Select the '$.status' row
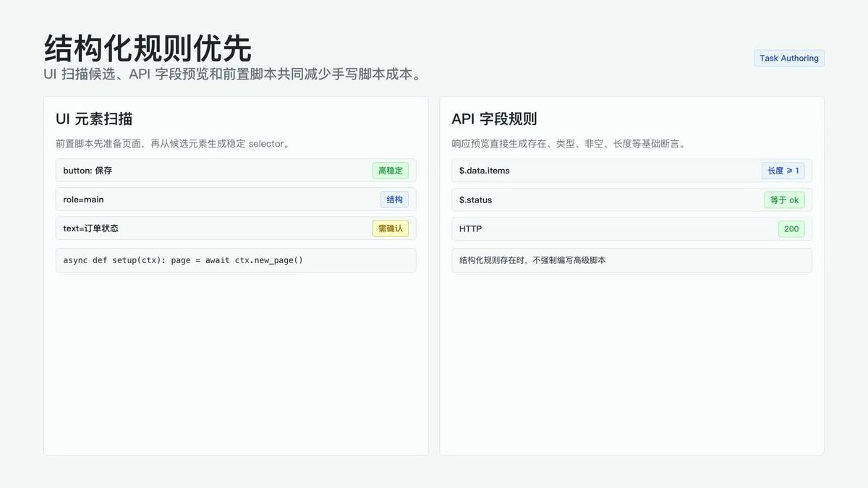The height and width of the screenshot is (488, 868). pyautogui.click(x=631, y=200)
